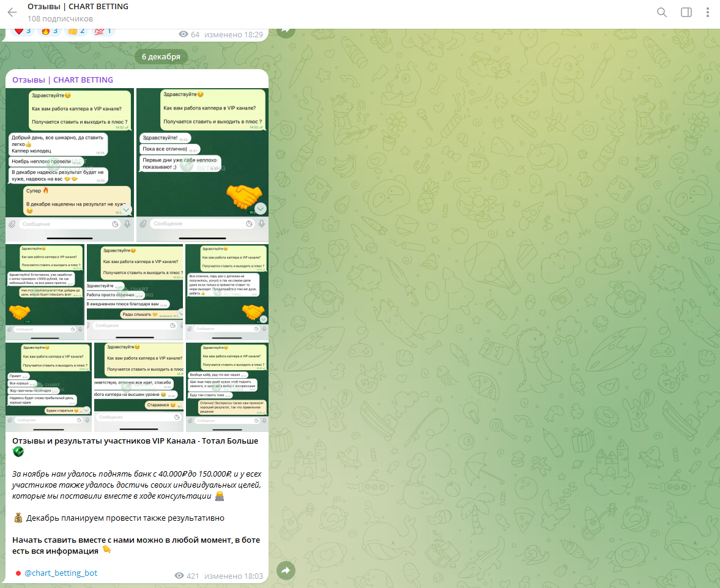720x588 pixels.
Task: Add the clapping hands reaction
Action: click(x=76, y=31)
